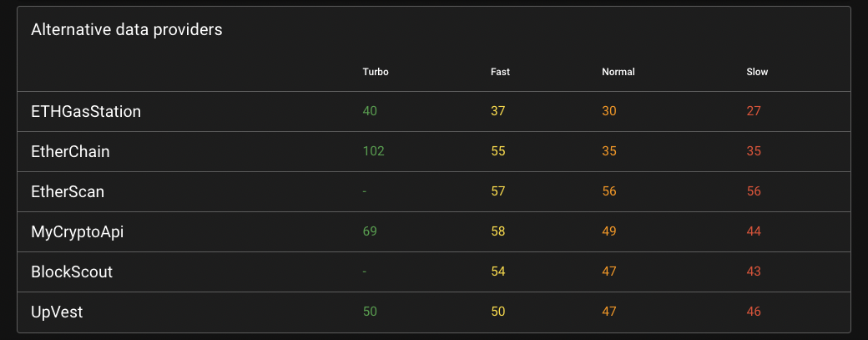Click BlockScout Slow value 43

tap(754, 272)
